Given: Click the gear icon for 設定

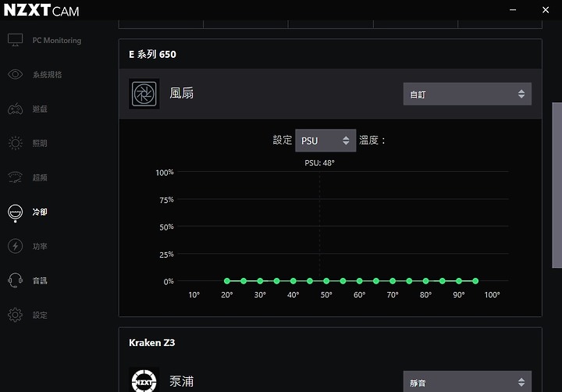Looking at the screenshot, I should [15, 315].
